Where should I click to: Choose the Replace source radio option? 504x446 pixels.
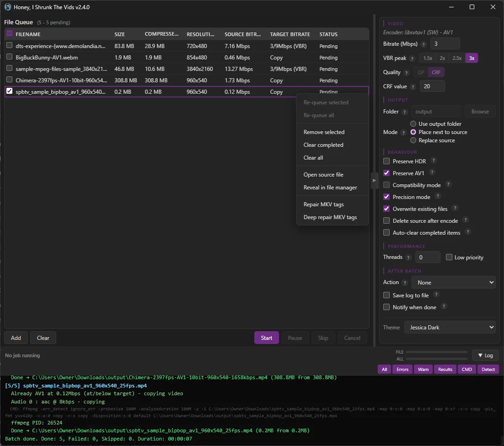coord(413,140)
